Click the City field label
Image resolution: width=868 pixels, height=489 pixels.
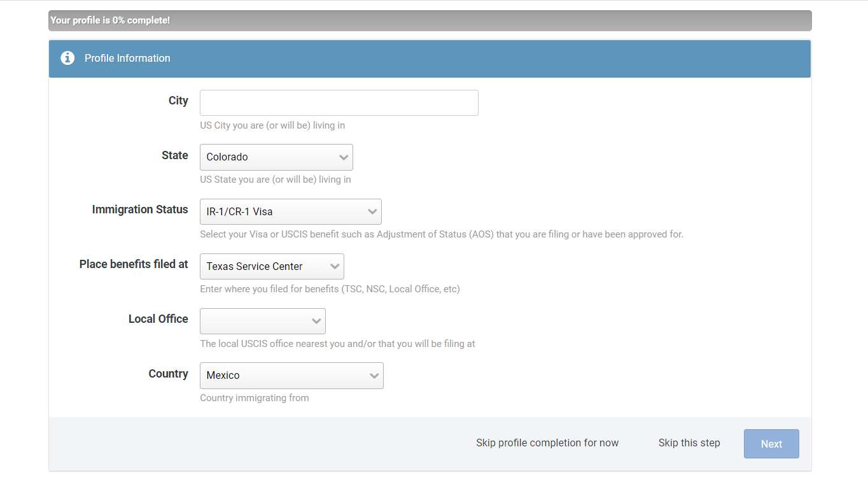178,101
